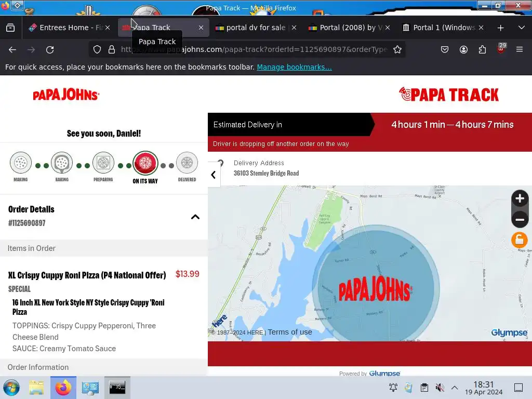The image size is (532, 399).
Task: Zoom out on the map
Action: (x=520, y=220)
